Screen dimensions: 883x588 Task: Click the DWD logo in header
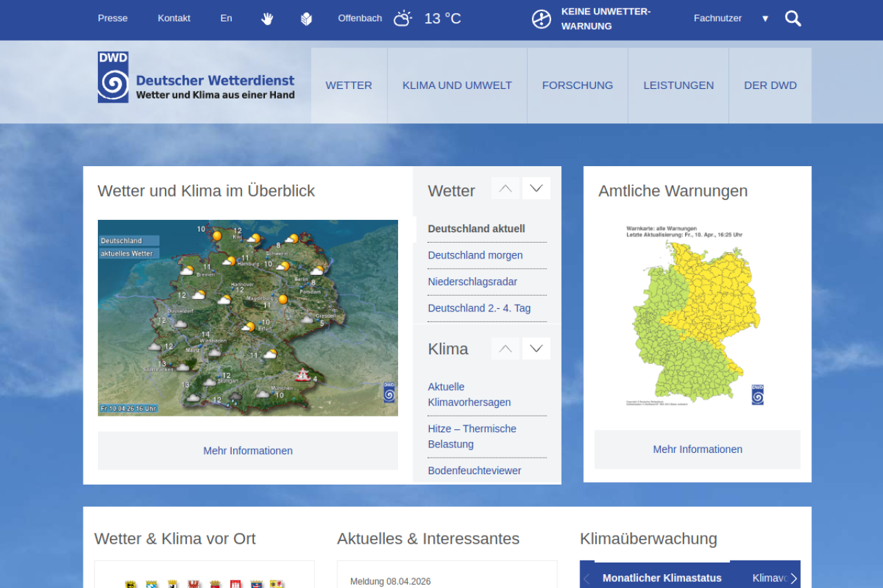(113, 77)
